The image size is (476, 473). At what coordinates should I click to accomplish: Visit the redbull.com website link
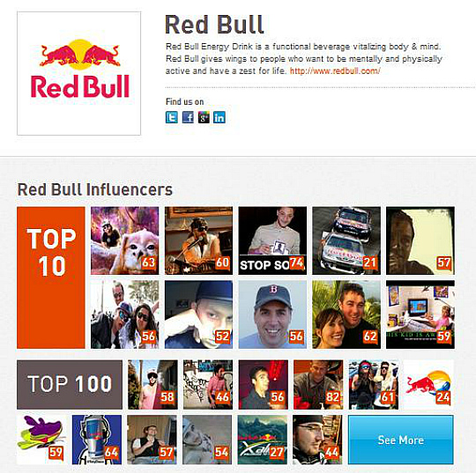335,71
